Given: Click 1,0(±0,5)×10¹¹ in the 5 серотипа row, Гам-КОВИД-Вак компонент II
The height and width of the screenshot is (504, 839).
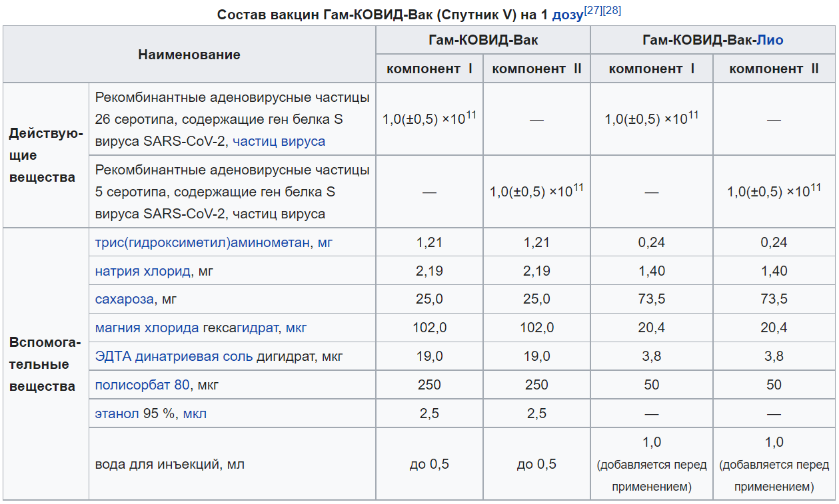Looking at the screenshot, I should pyautogui.click(x=536, y=191).
